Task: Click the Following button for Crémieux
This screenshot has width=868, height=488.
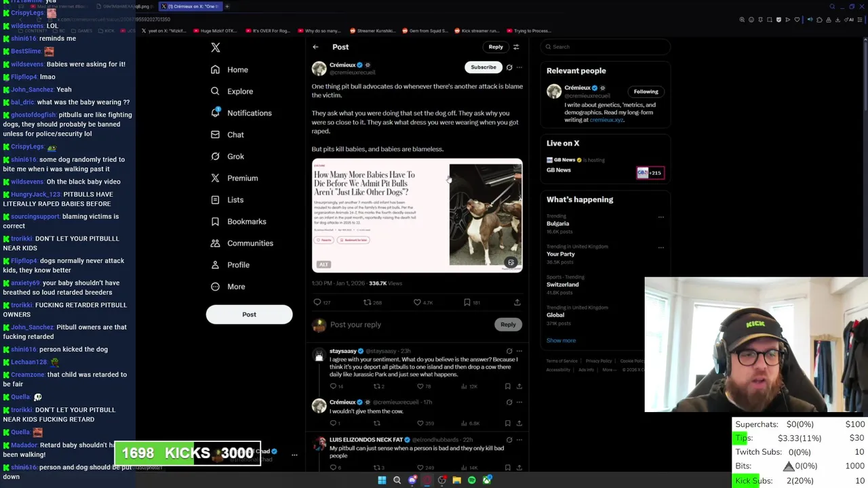Action: 646,91
